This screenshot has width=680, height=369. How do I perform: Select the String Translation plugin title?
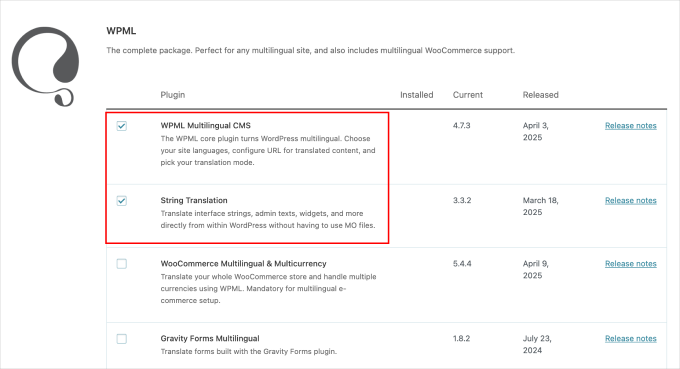click(x=194, y=200)
